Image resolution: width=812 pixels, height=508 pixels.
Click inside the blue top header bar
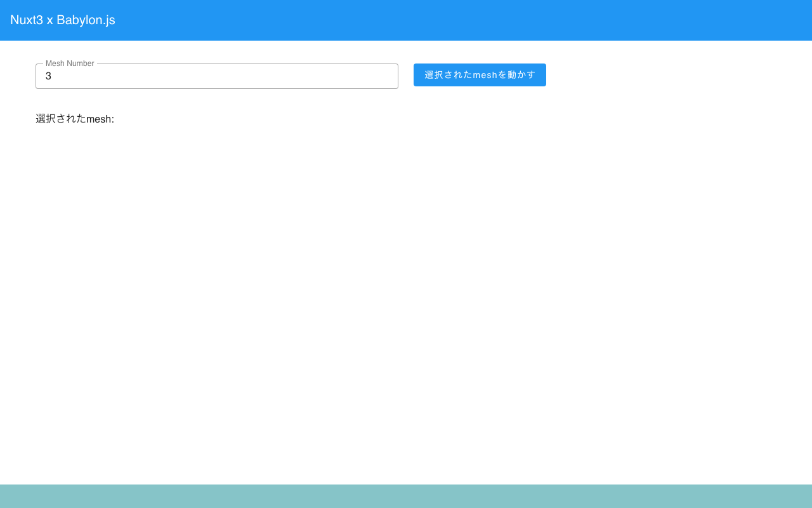pyautogui.click(x=406, y=20)
